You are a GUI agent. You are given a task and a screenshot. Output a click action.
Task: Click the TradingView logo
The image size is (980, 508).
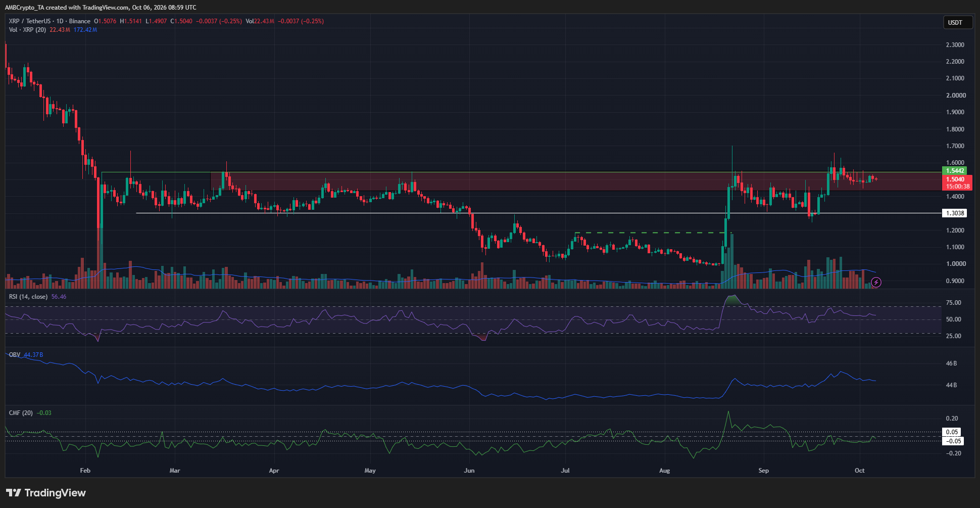(x=46, y=493)
